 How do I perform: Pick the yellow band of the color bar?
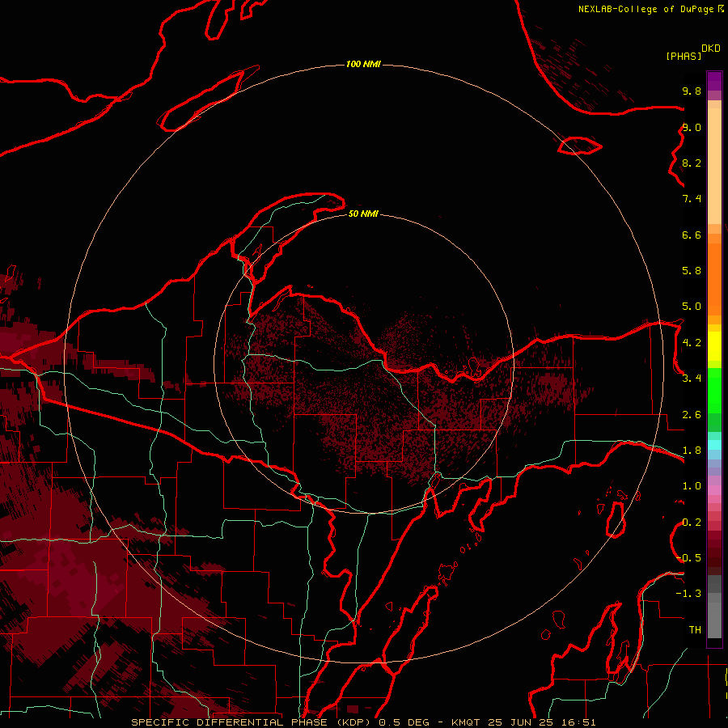[714, 346]
